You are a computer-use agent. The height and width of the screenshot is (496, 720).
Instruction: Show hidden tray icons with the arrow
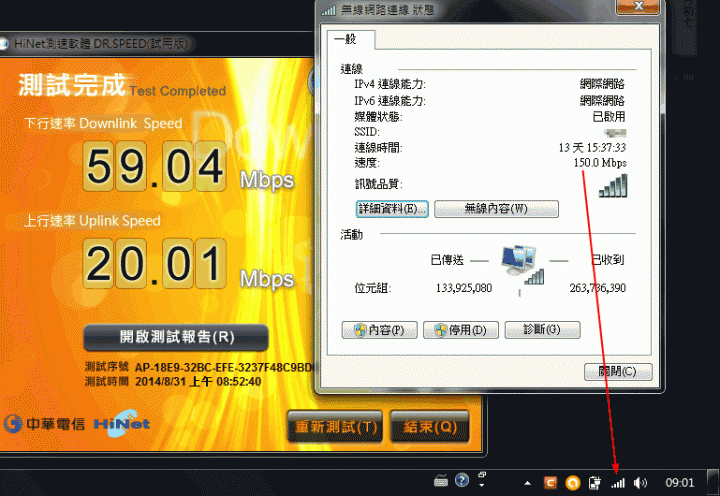[x=528, y=483]
